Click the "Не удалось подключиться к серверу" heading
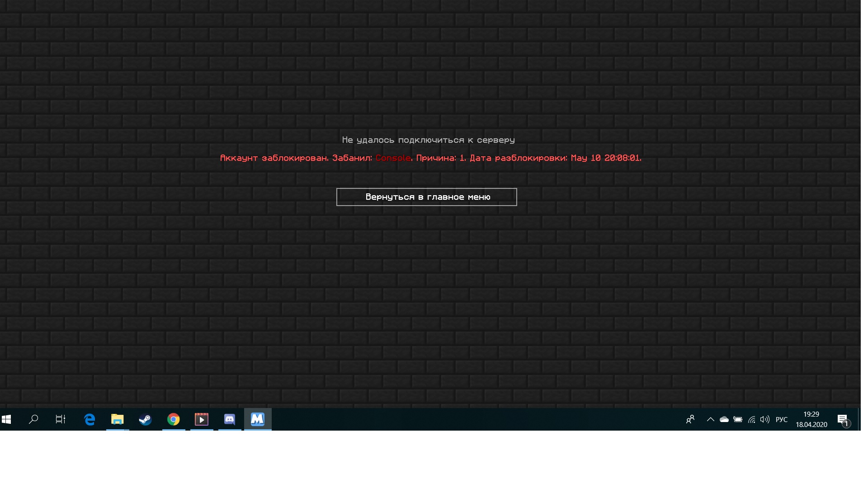The image size is (868, 488). click(429, 140)
